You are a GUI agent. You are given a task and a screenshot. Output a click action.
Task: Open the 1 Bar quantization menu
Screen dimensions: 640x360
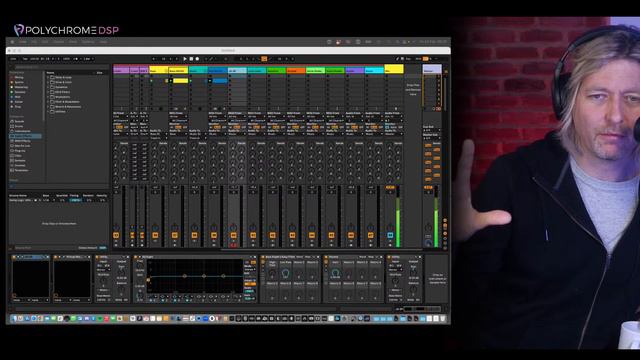click(x=88, y=59)
